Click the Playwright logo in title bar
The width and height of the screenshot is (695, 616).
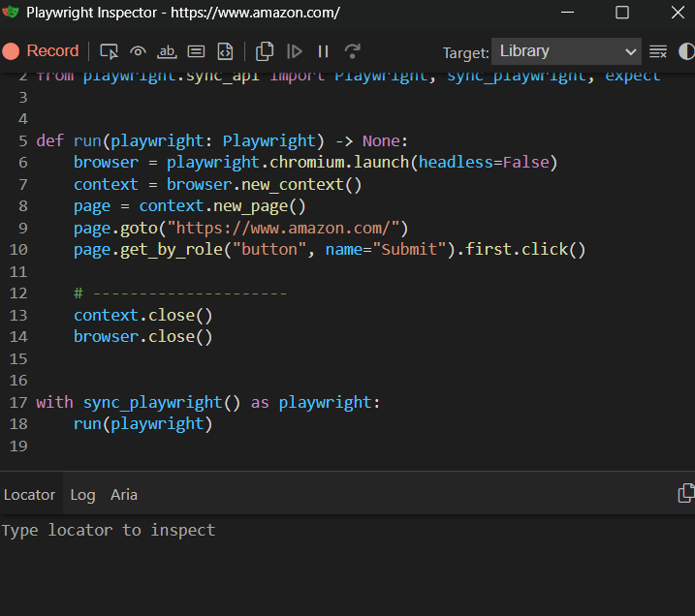(x=11, y=12)
